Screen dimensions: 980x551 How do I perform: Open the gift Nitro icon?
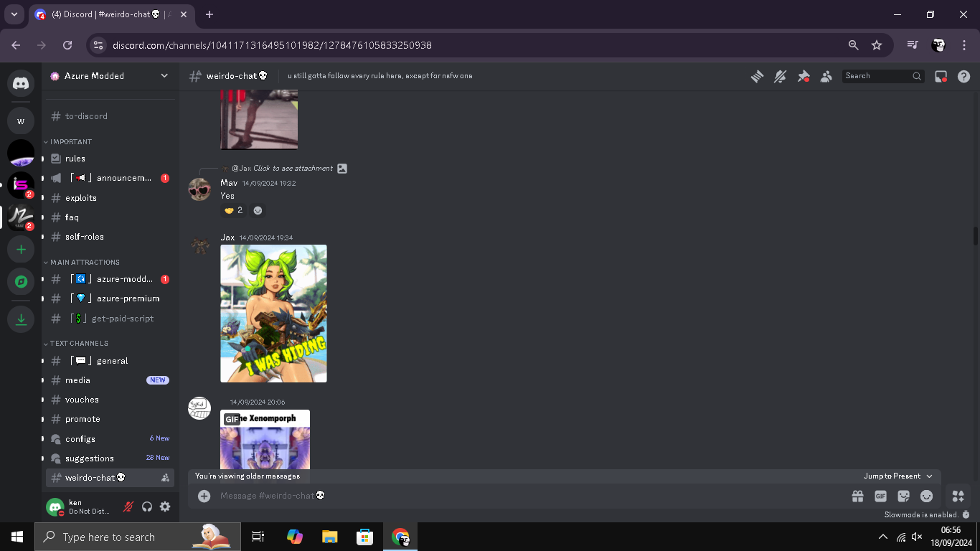(x=857, y=496)
